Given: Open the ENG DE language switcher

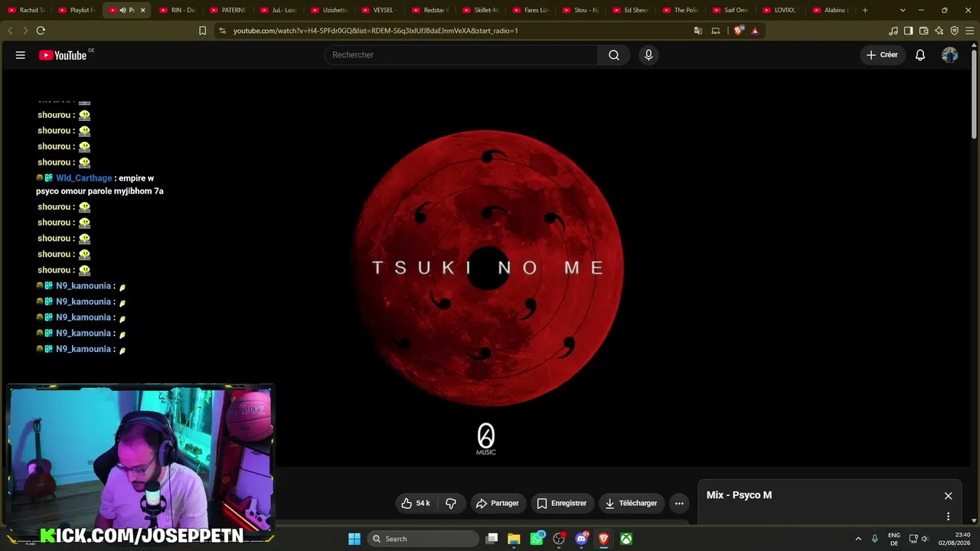Looking at the screenshot, I should (x=893, y=539).
